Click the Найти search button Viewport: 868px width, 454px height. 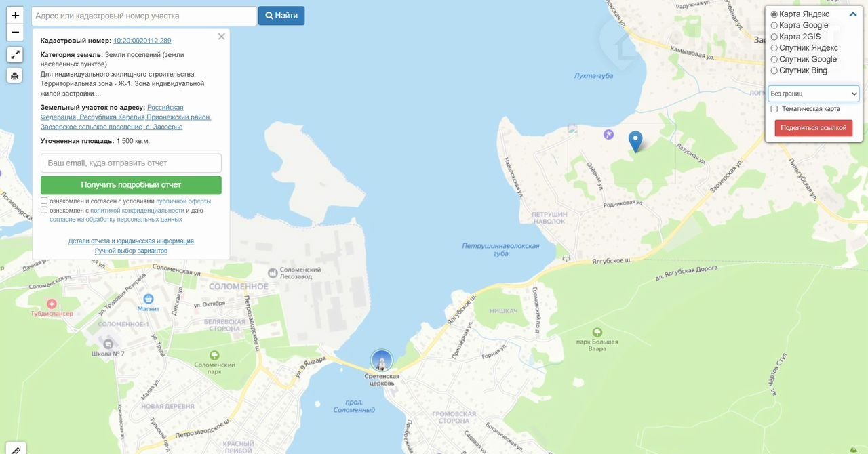tap(281, 16)
